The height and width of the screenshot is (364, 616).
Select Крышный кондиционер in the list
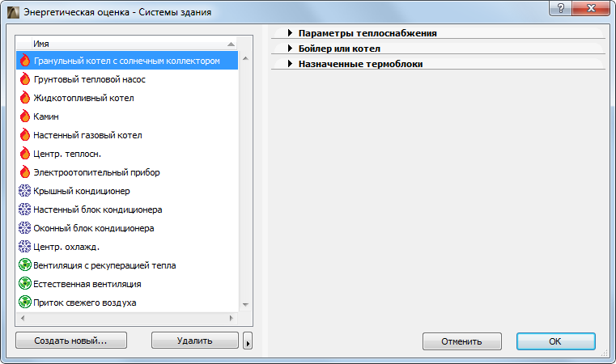(127, 191)
